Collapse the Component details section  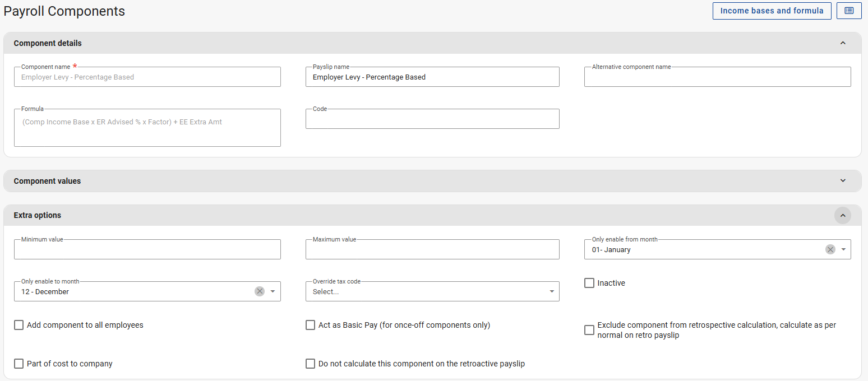(x=842, y=43)
